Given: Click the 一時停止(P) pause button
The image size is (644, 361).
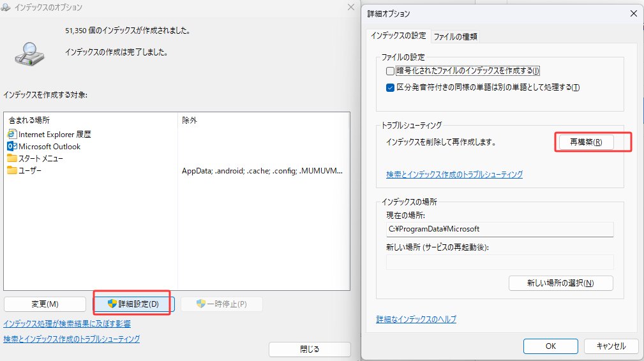Looking at the screenshot, I should (221, 304).
